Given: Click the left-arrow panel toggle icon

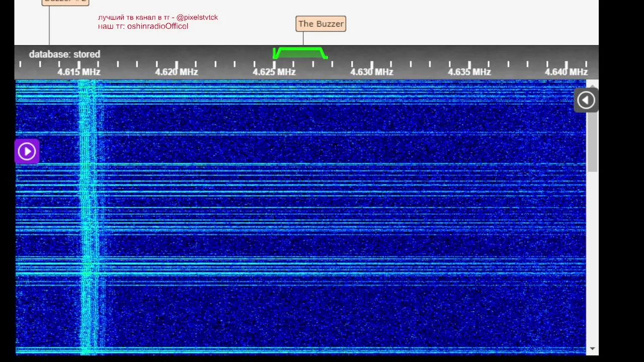Looking at the screenshot, I should 586,100.
